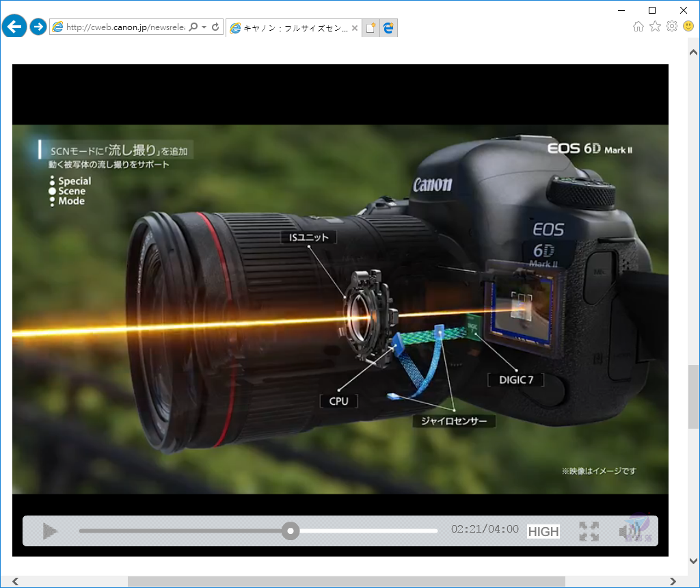Click the address bar URL field
Screen dimensions: 700x588
125,27
